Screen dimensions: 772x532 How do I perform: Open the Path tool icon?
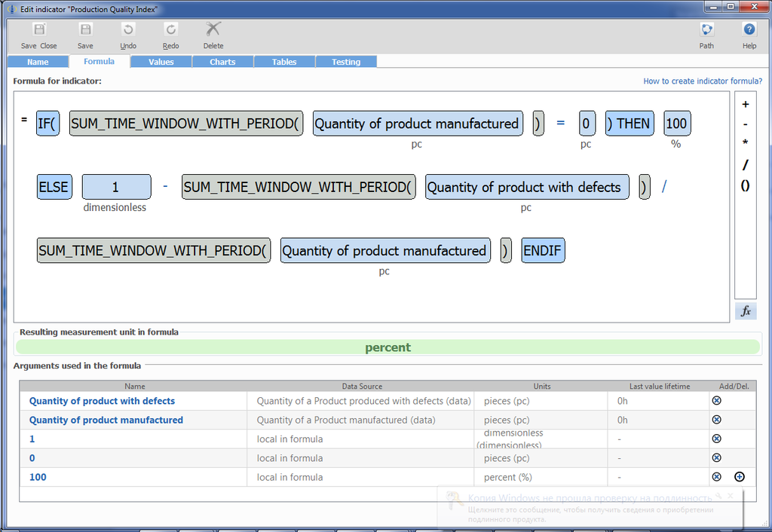pos(706,30)
